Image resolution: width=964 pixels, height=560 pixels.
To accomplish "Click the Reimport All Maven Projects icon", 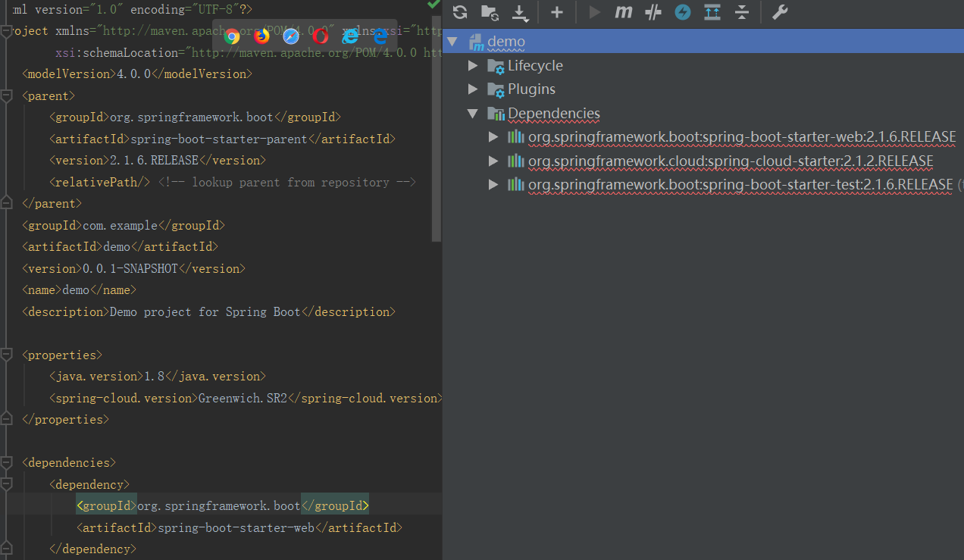I will point(459,12).
